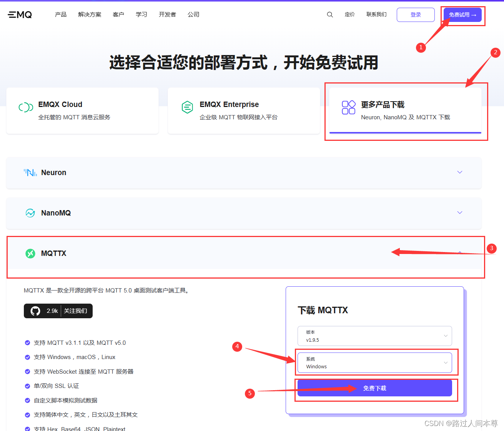Collapse the MQTTX section chevron
This screenshot has width=504, height=431.
pyautogui.click(x=460, y=253)
